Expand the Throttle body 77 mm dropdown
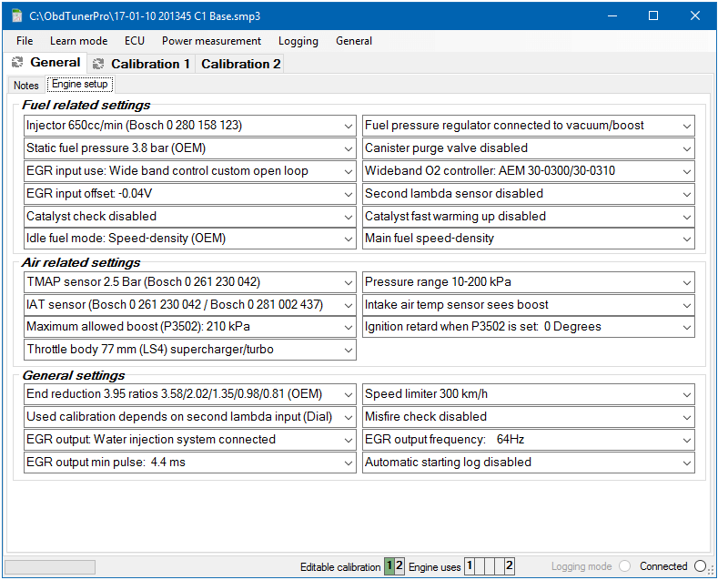 point(190,350)
